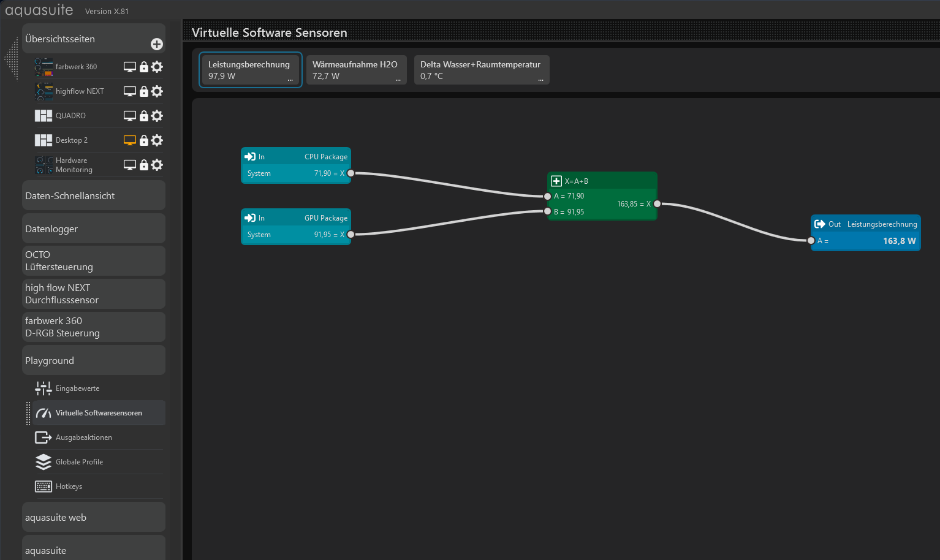Open QUADRO overview page
The height and width of the screenshot is (560, 940).
point(70,116)
